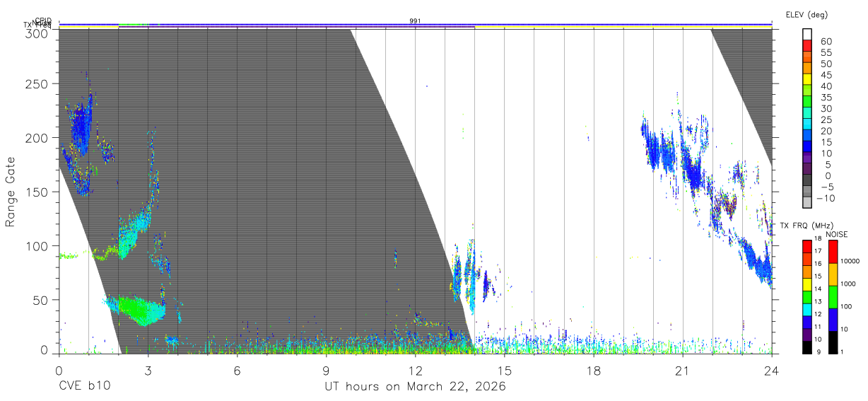Click the Range Gate axis title

click(x=11, y=192)
